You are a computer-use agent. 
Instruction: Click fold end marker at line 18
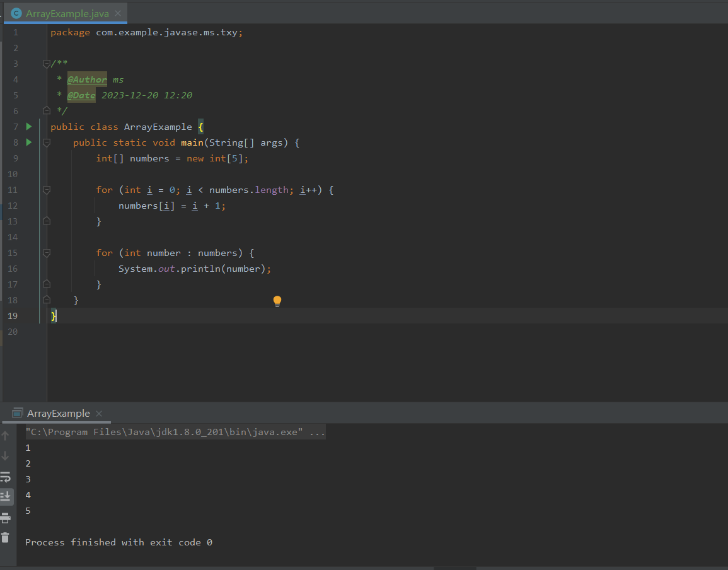click(x=47, y=300)
